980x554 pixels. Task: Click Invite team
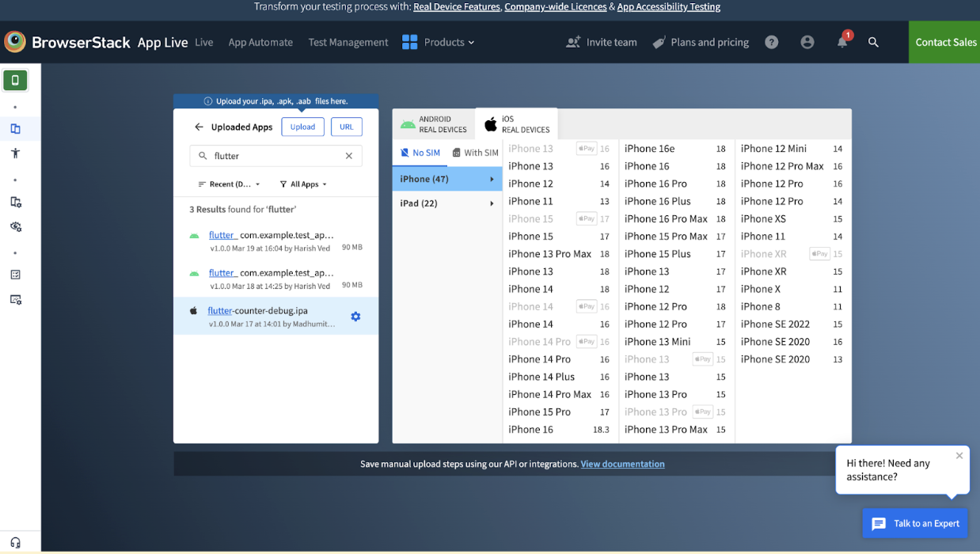coord(602,42)
